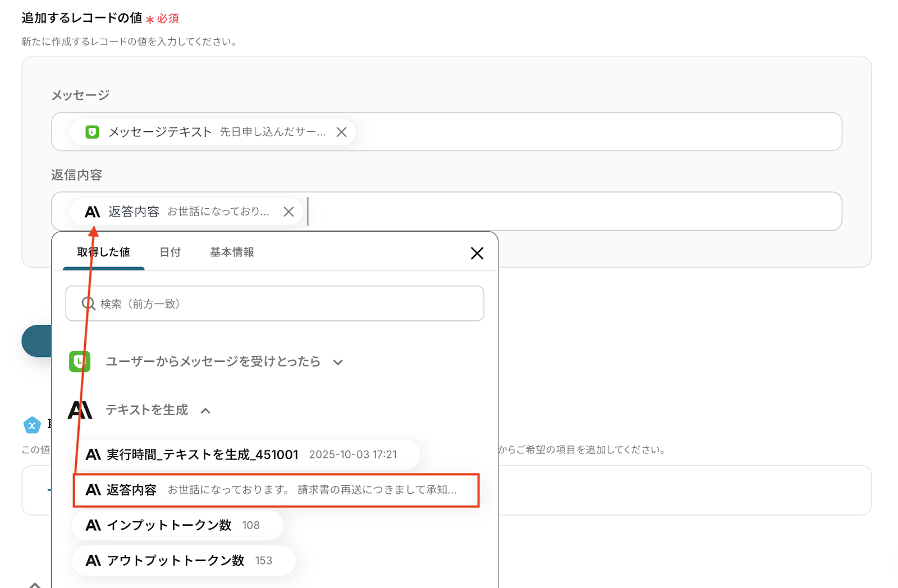Click the search magnifier icon
898x588 pixels.
[89, 304]
